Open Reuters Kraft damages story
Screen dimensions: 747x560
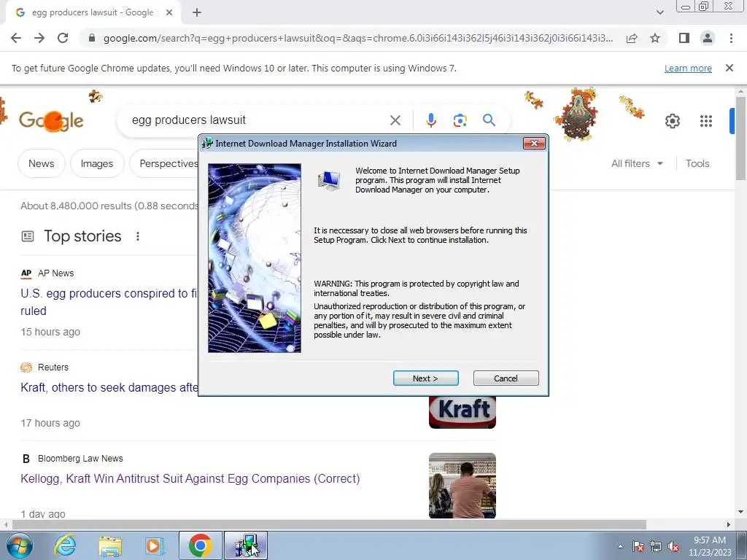(x=109, y=388)
